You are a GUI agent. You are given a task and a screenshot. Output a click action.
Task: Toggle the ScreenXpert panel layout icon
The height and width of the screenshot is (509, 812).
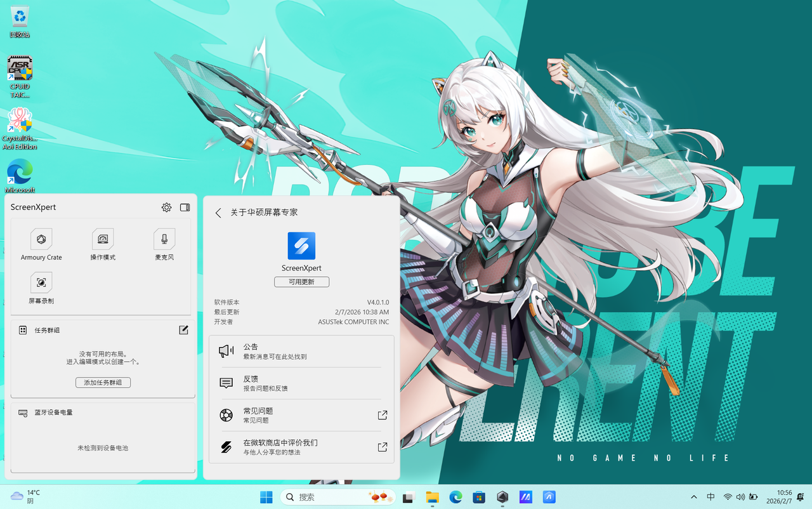pyautogui.click(x=185, y=208)
